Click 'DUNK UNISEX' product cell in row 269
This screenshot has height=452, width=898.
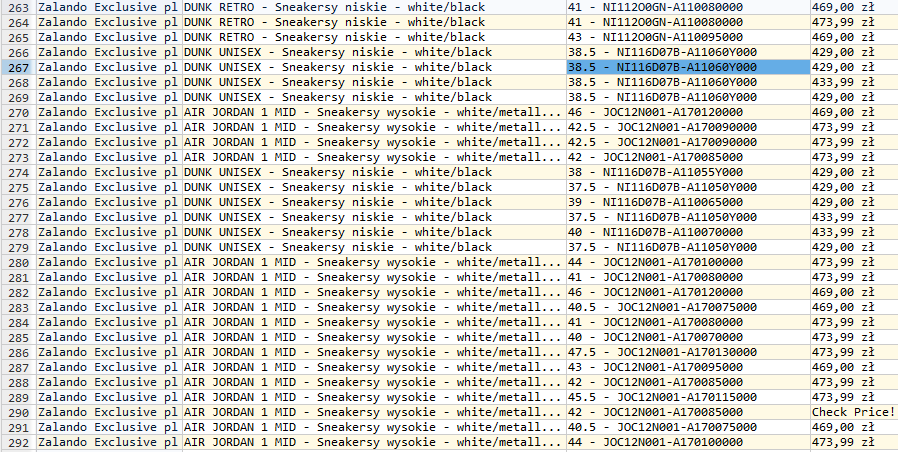[375, 97]
